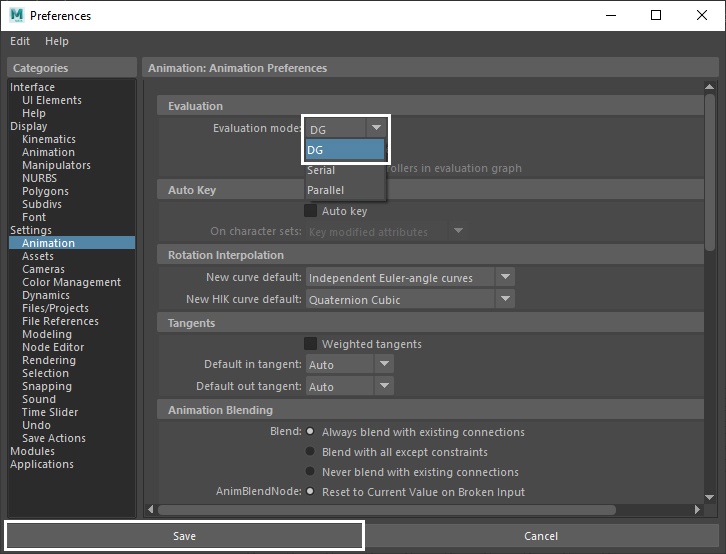Select Manipulators category
The image size is (726, 554).
[x=56, y=165]
